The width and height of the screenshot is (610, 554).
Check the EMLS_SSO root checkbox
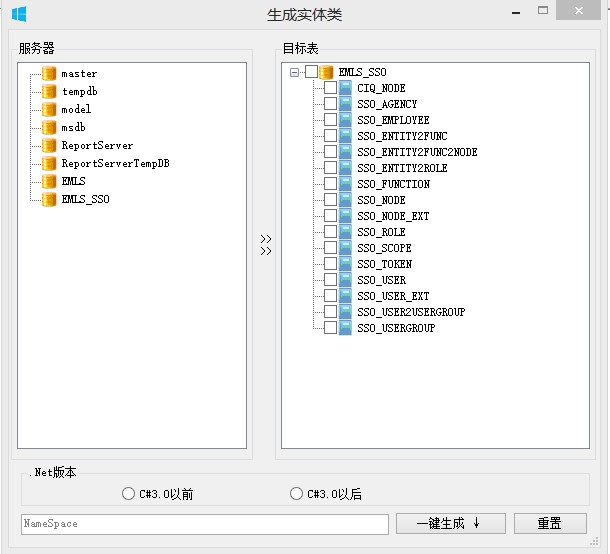pyautogui.click(x=311, y=72)
